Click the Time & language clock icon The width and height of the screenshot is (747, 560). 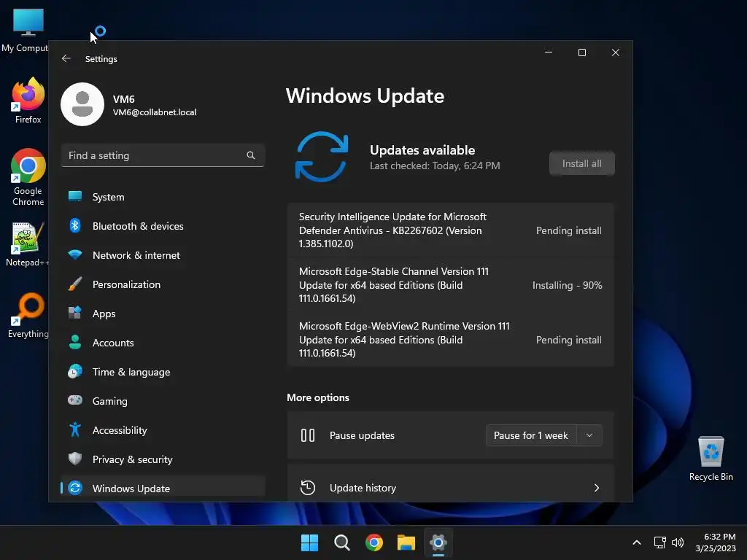75,371
